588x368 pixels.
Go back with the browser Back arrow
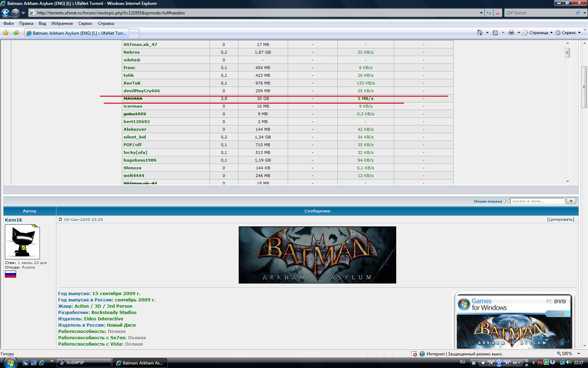click(5, 13)
